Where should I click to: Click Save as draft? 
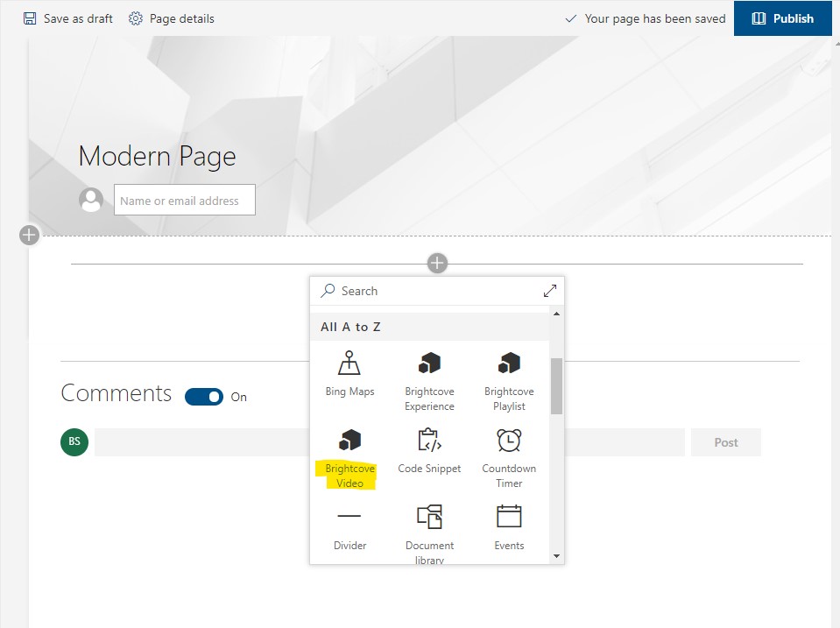68,18
